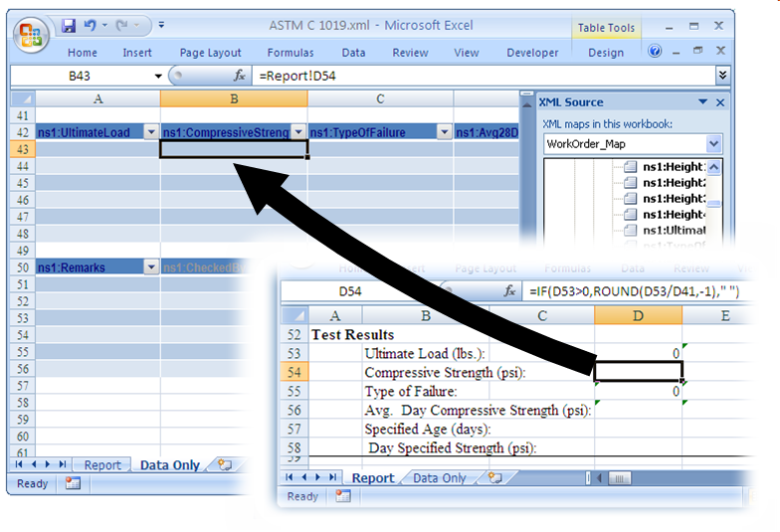Undo the last action
The width and height of the screenshot is (780, 532).
coord(90,25)
